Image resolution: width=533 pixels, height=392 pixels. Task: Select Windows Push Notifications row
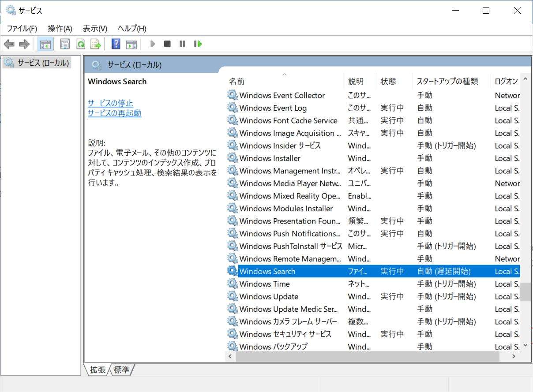pos(373,233)
